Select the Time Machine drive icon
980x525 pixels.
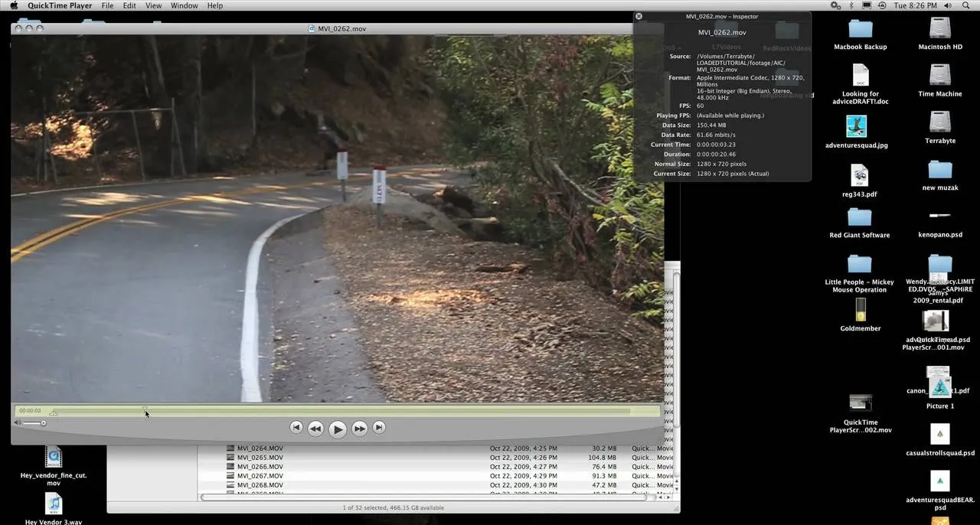coord(940,75)
